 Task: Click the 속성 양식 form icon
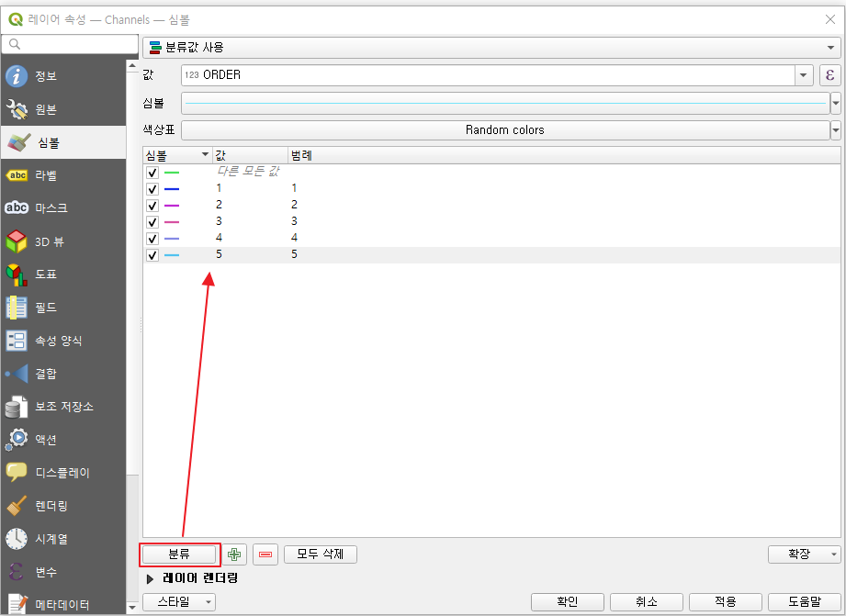[17, 341]
